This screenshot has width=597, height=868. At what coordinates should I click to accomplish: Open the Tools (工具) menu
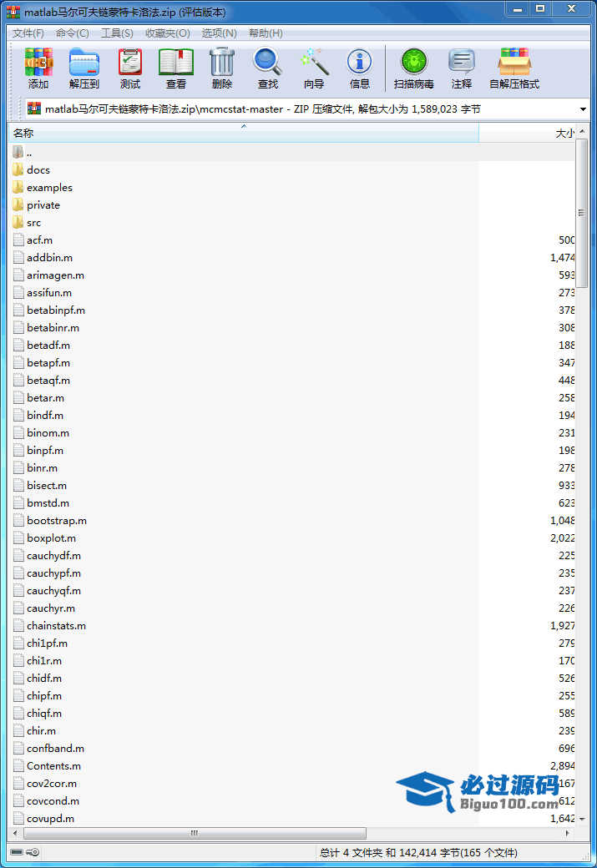click(x=117, y=33)
